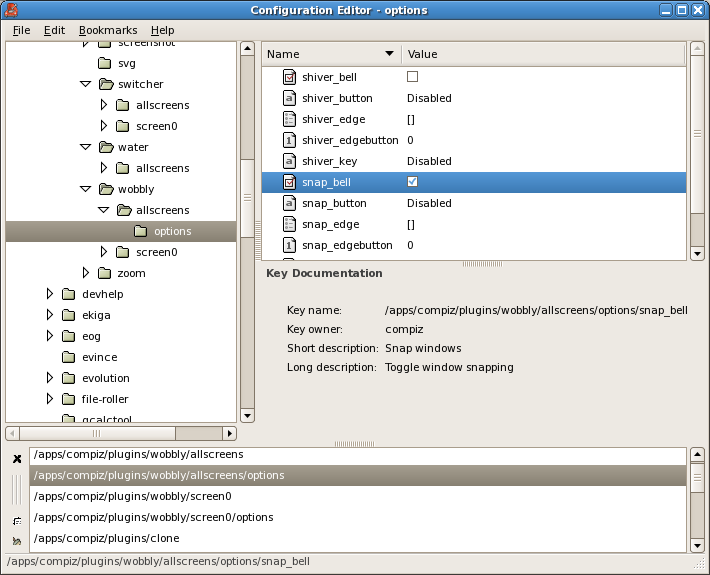Collapse the switcher tree node
Viewport: 710px width, 575px height.
[86, 84]
